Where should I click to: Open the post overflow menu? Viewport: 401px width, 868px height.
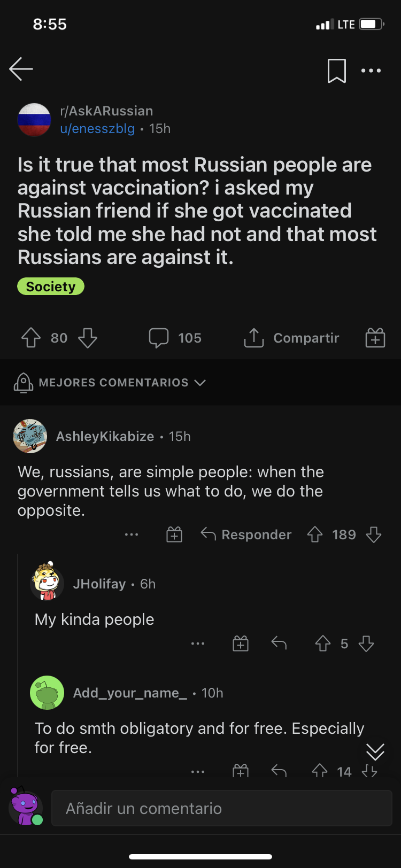pos(371,70)
